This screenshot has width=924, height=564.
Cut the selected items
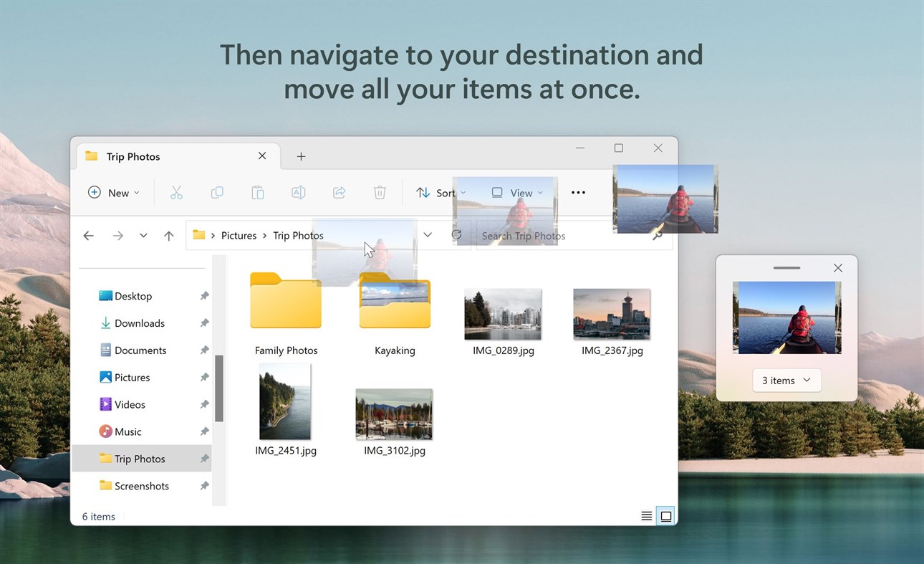(x=176, y=192)
